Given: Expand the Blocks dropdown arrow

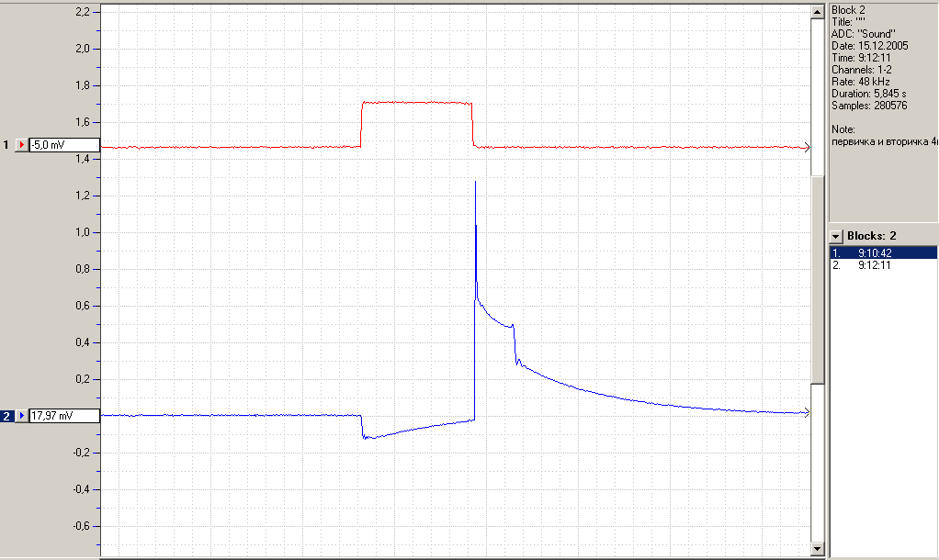Looking at the screenshot, I should coord(837,236).
